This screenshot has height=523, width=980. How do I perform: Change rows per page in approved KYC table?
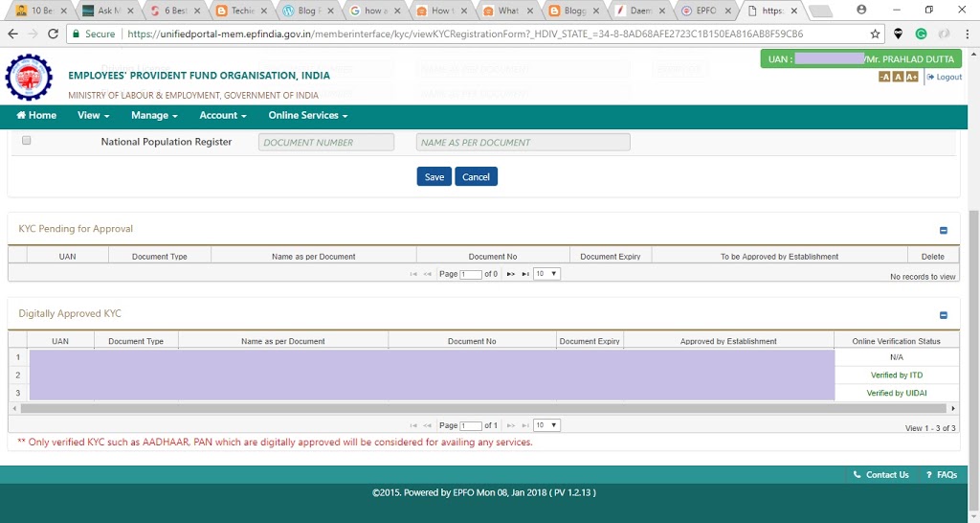tap(546, 425)
